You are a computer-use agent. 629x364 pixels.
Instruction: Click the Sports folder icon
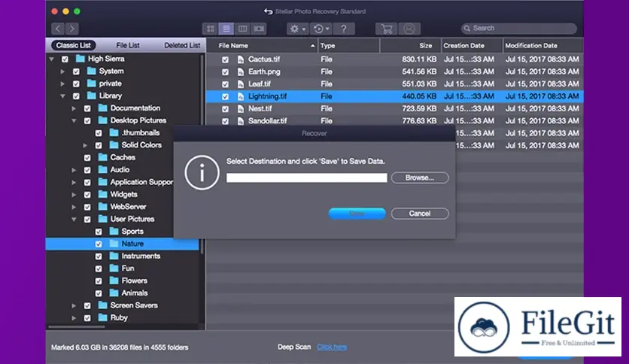114,232
